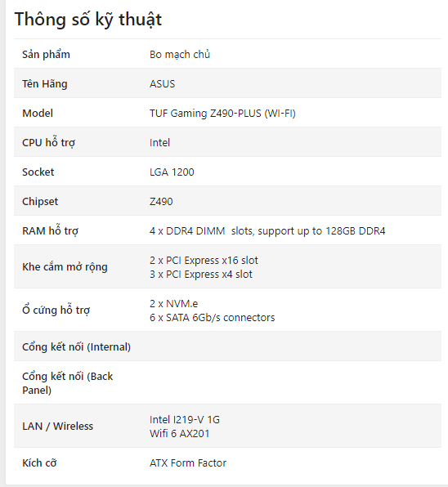Click the '6 x SATA 6Gb/s connectors' text
Image resolution: width=448 pixels, height=487 pixels.
pyautogui.click(x=213, y=317)
